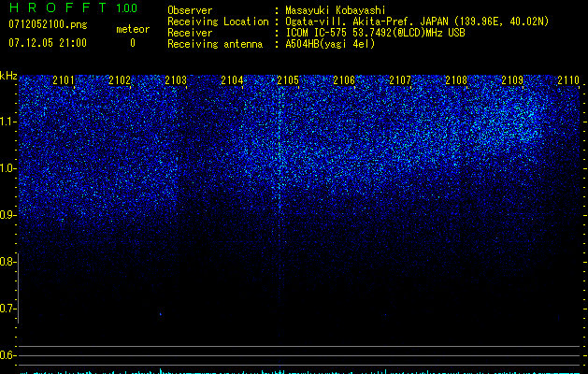Click the 0.9 kHz axis label
The height and width of the screenshot is (374, 588).
tap(8, 215)
